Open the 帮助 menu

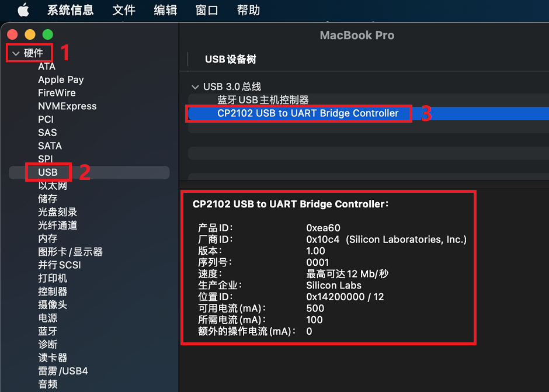click(x=248, y=10)
